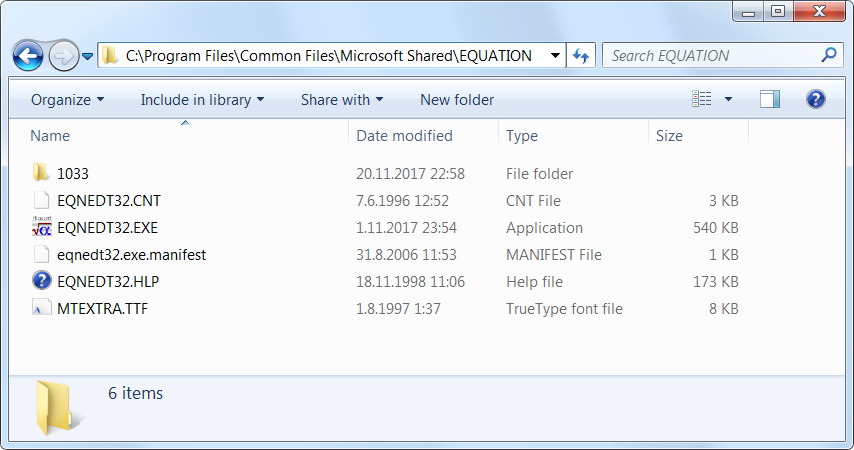Click the folder icon in the address bar
The image size is (854, 450).
110,55
